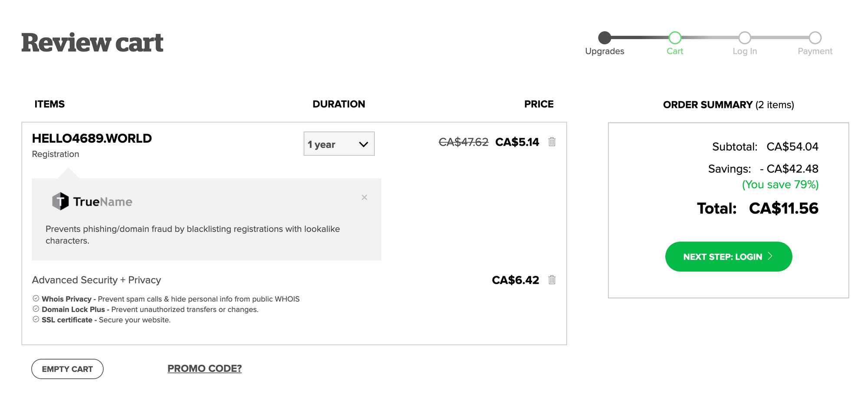Click the arrow icon on Next Step: Login
Viewport: 868px width, 396px height.
(770, 256)
